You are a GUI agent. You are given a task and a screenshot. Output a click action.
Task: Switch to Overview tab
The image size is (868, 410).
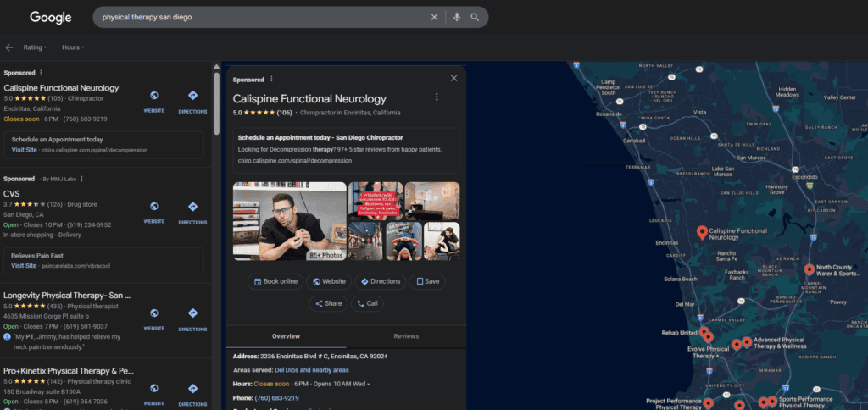pos(287,336)
